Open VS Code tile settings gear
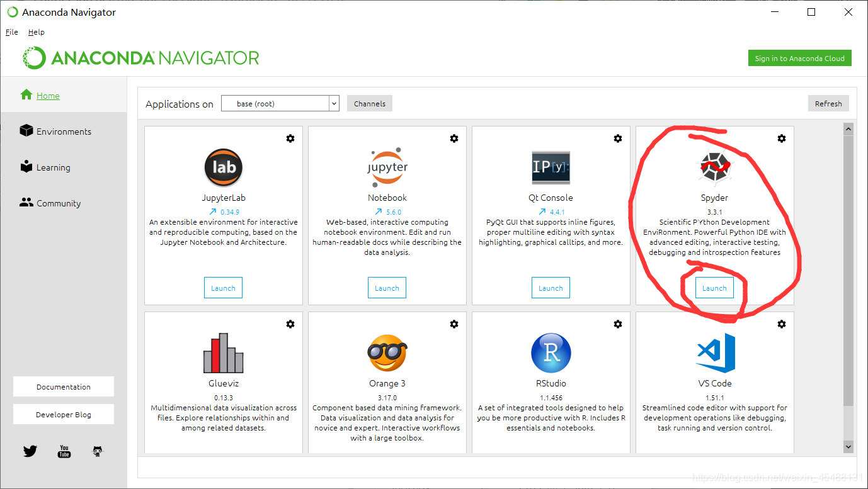 tap(782, 324)
